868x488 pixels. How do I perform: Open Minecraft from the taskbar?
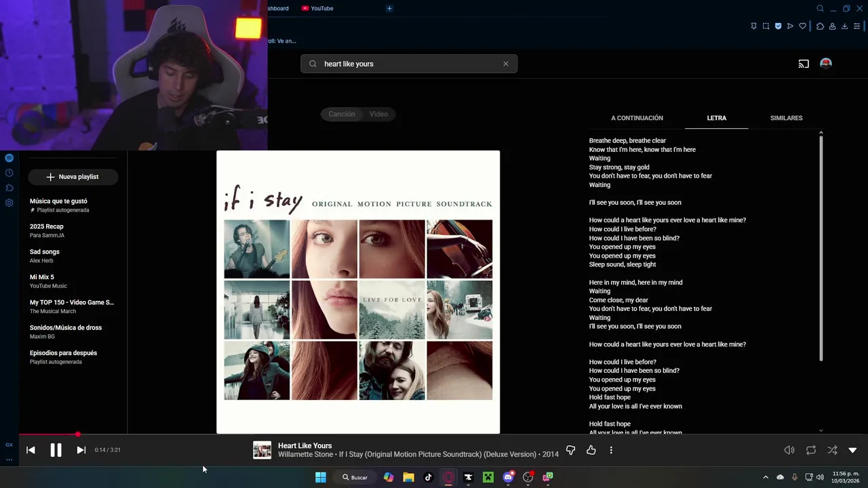coord(488,477)
